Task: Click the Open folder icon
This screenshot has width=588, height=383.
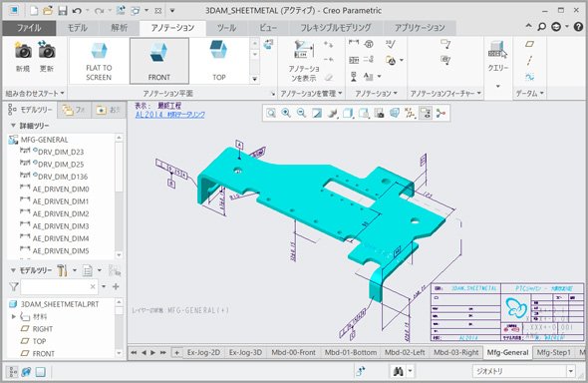Action: [x=48, y=11]
